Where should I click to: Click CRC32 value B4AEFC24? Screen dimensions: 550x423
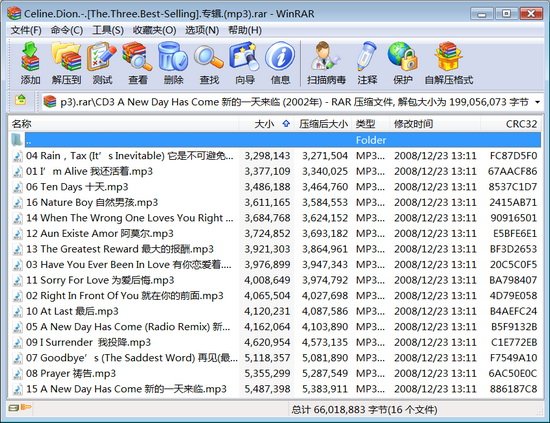coord(514,311)
